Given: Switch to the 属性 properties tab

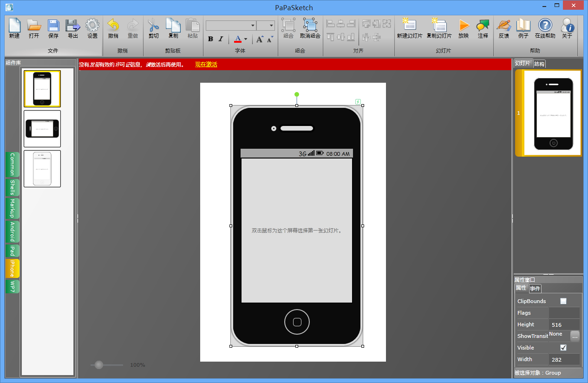Looking at the screenshot, I should point(522,288).
